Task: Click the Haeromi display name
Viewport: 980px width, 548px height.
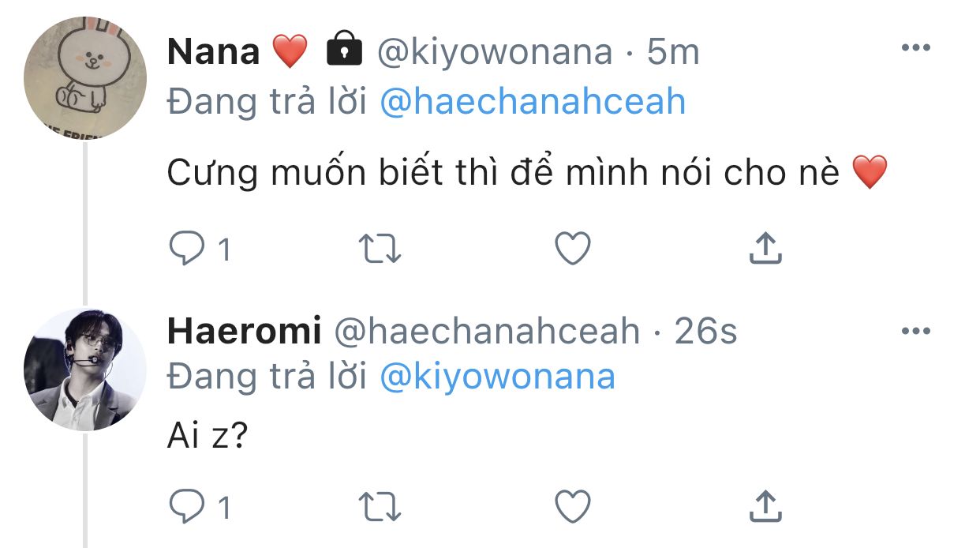Action: (x=244, y=332)
